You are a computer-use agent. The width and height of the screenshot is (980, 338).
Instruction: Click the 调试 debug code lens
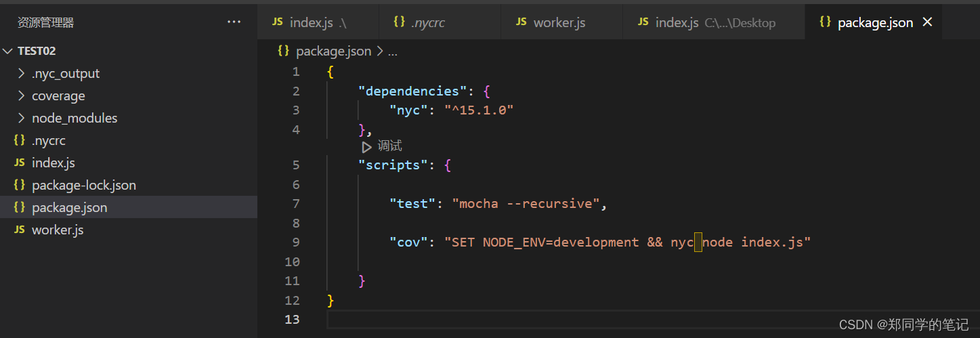click(390, 146)
